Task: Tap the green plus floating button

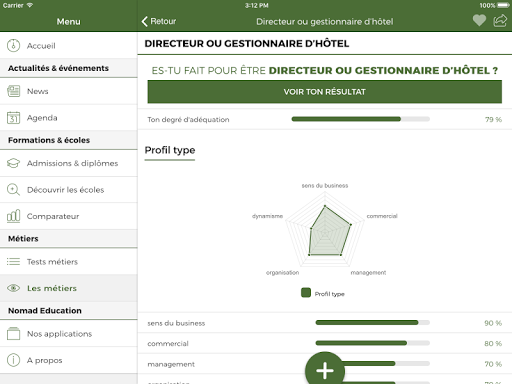Action: coord(325,370)
